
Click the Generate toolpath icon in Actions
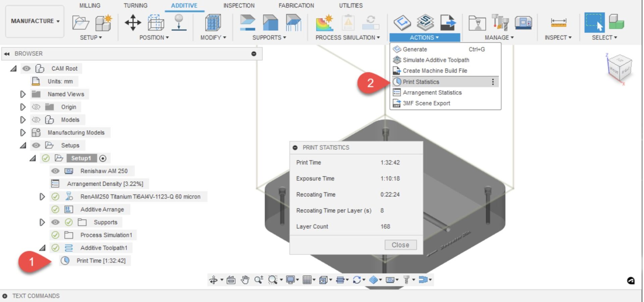coord(402,23)
